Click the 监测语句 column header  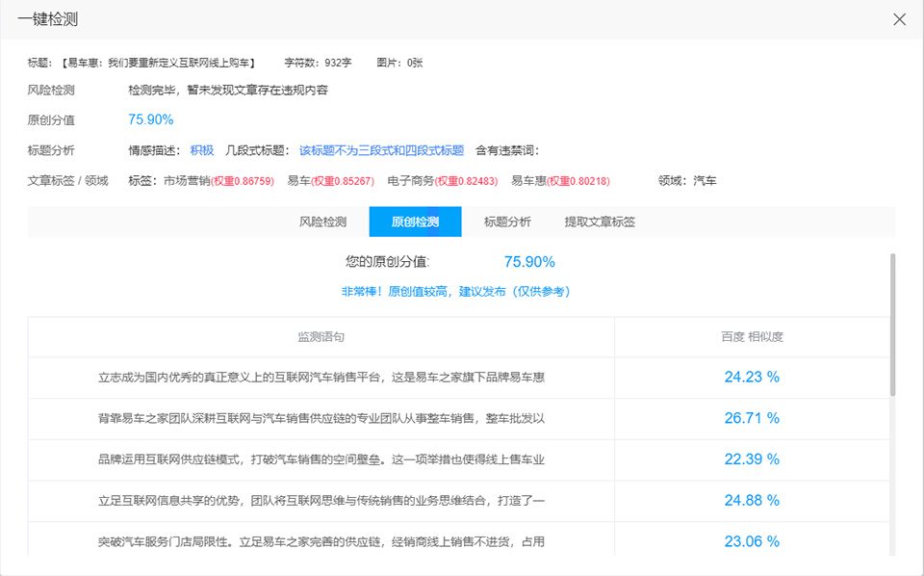(321, 336)
